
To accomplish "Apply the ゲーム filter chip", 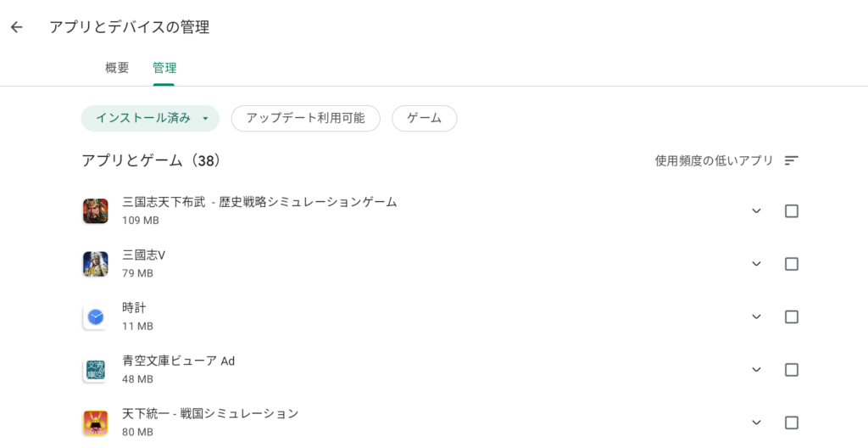I will (425, 118).
